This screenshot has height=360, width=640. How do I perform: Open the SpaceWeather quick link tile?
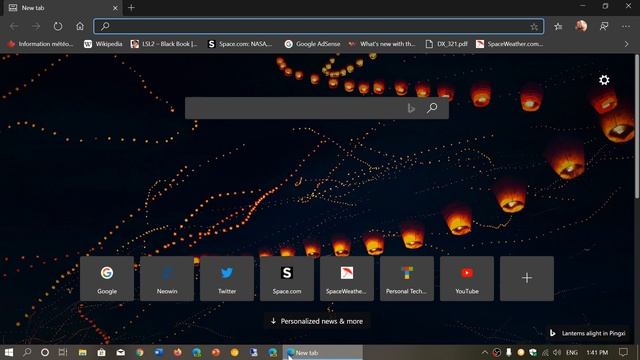pyautogui.click(x=347, y=278)
